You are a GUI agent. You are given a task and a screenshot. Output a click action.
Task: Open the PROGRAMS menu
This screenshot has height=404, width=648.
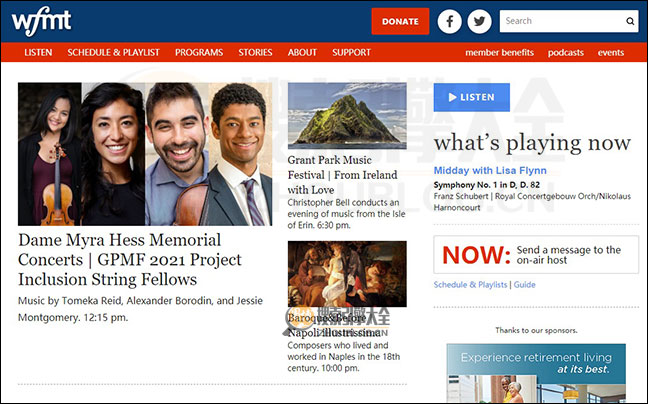[199, 52]
